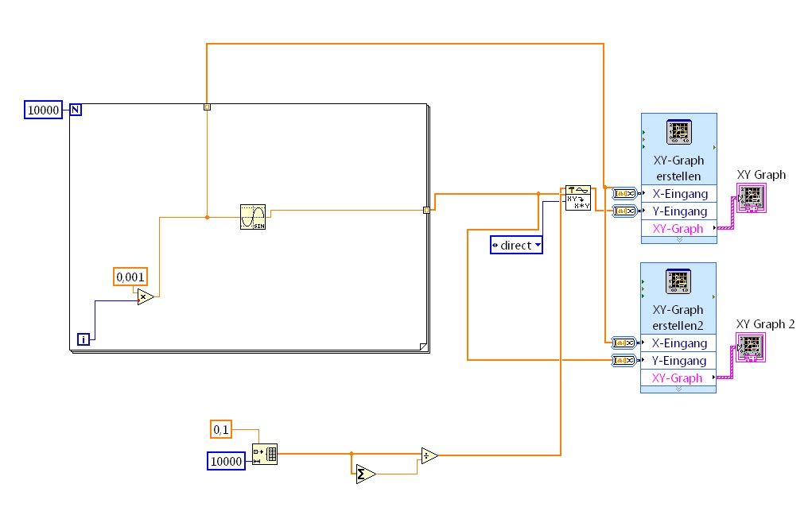Click the 10000 constant near Initialize Array
Viewport: 812px width, 515px height.
pyautogui.click(x=227, y=461)
